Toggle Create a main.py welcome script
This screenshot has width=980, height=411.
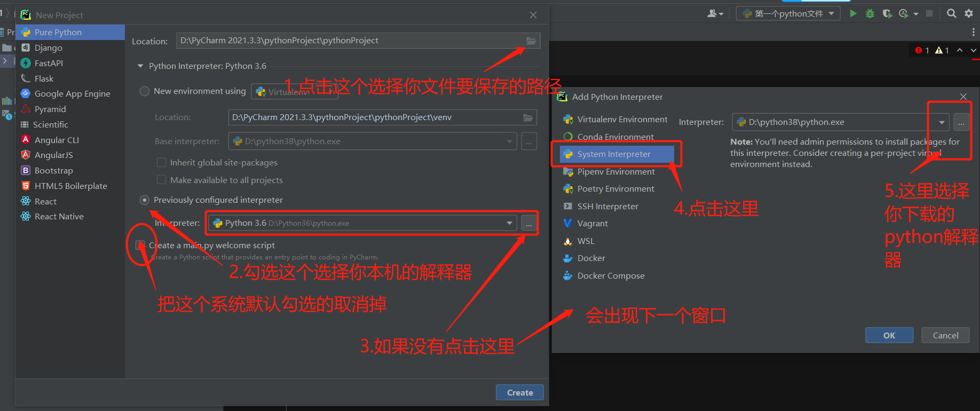140,245
